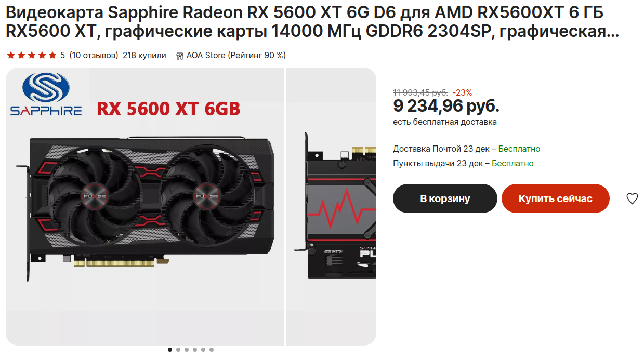
Task: Click the В корзину button
Action: [445, 198]
